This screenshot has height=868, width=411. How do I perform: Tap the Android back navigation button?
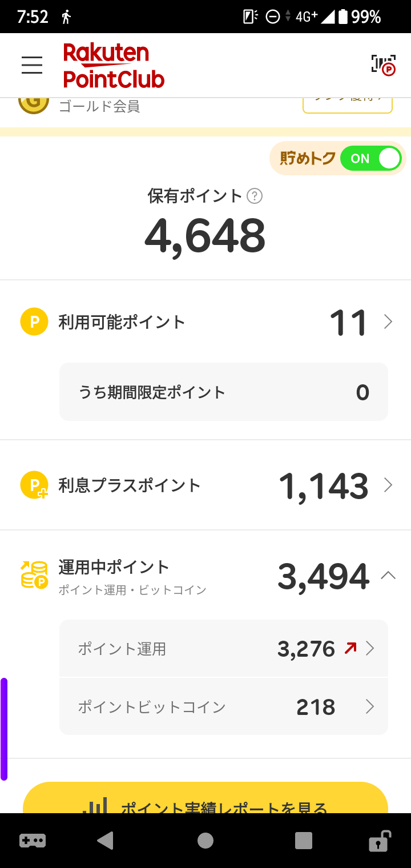(x=105, y=841)
